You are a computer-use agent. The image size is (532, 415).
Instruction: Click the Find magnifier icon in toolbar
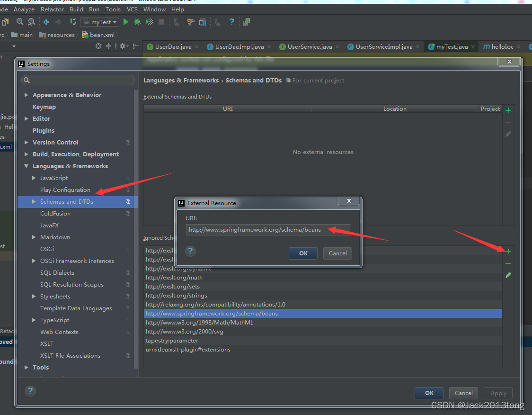click(20, 22)
